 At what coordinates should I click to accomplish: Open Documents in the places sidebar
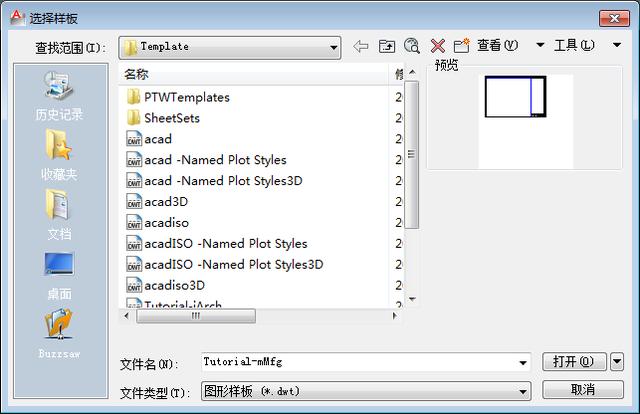(59, 215)
